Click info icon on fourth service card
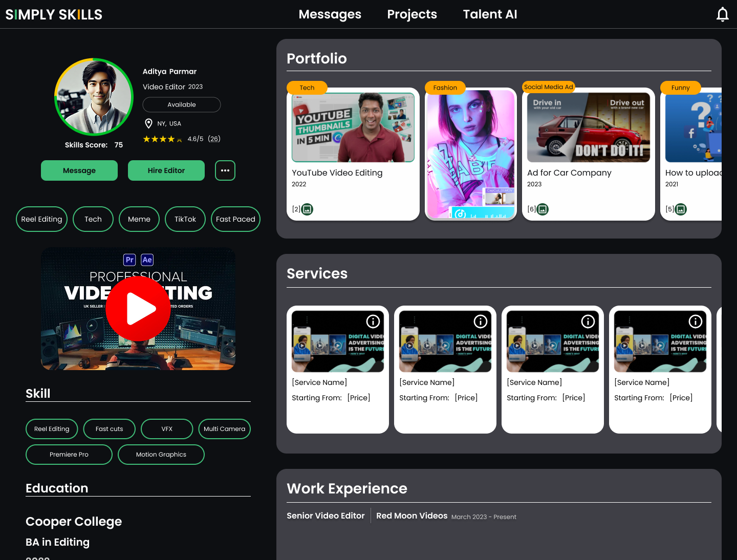This screenshot has width=737, height=560. (x=696, y=321)
